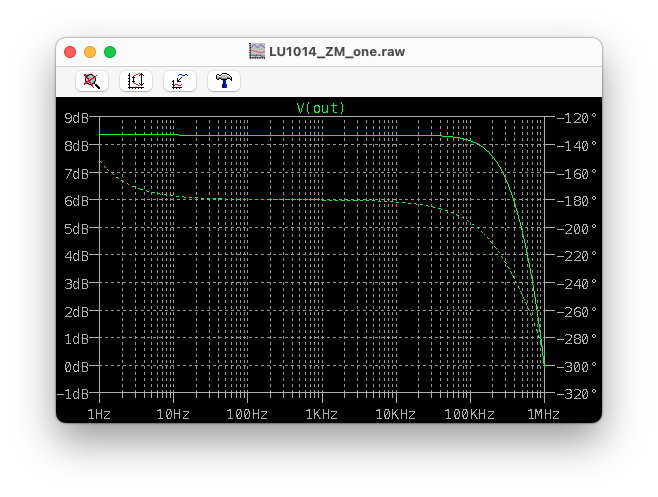658x497 pixels.
Task: Click the 100KHz frequency axis label
Action: point(470,415)
